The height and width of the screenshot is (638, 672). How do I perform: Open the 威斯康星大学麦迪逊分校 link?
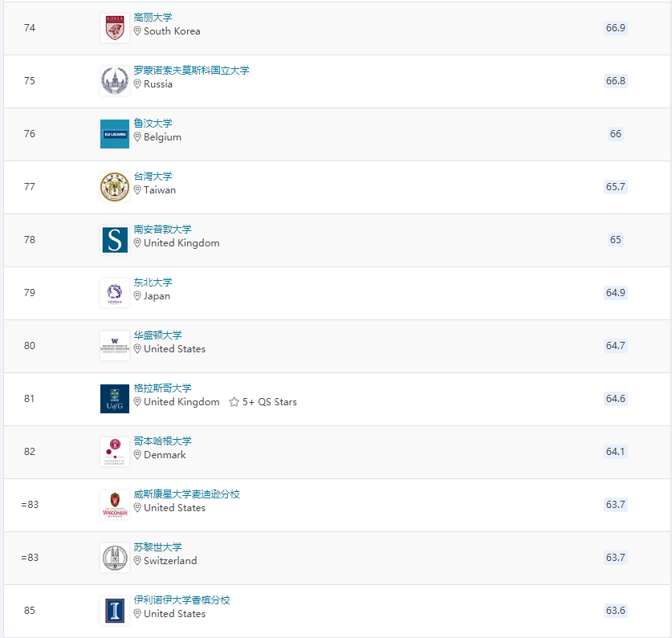[186, 494]
